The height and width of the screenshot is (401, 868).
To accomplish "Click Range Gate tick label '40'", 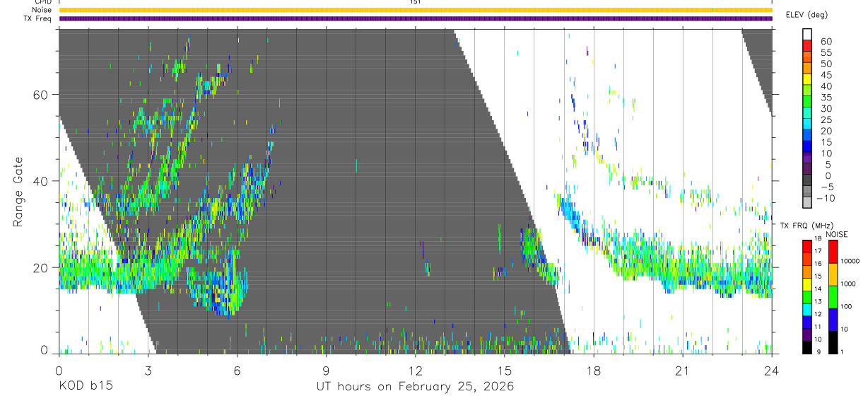I will coord(42,181).
